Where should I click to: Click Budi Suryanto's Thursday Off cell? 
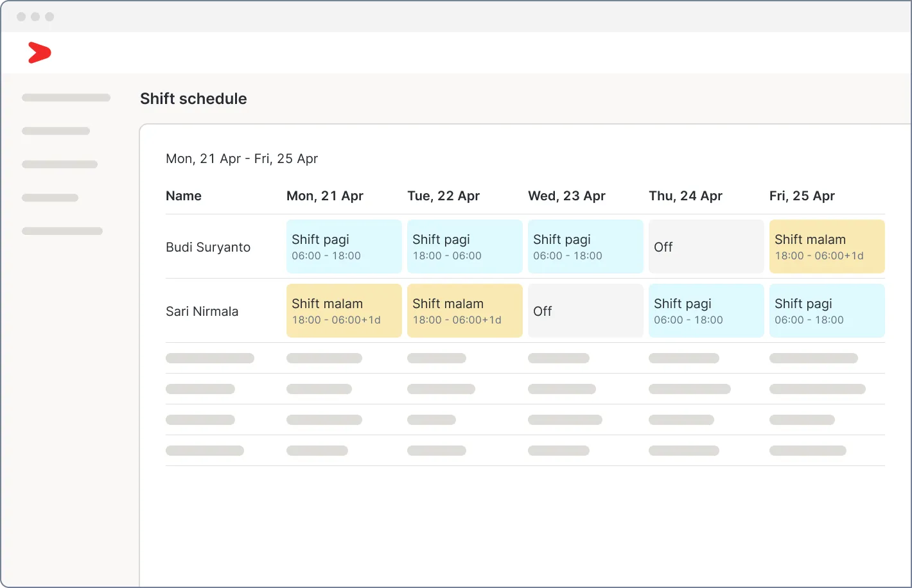point(706,246)
